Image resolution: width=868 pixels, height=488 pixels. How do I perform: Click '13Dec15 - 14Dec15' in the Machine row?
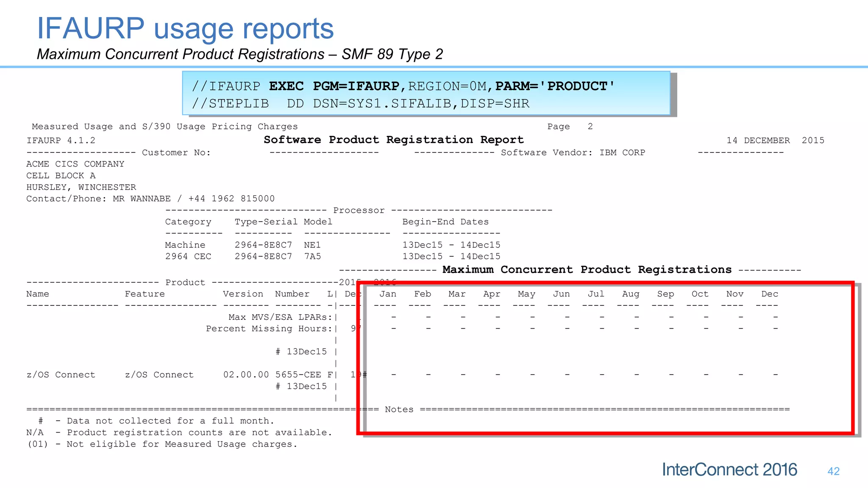451,245
